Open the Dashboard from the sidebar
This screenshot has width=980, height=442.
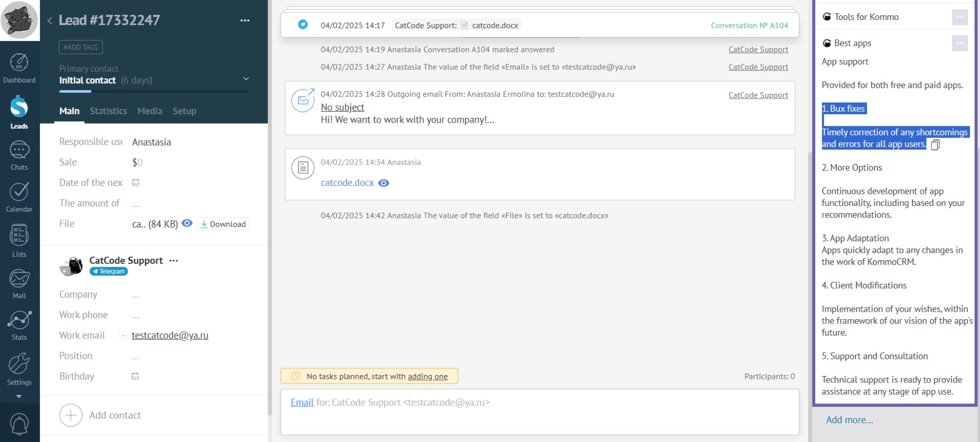pos(19,68)
